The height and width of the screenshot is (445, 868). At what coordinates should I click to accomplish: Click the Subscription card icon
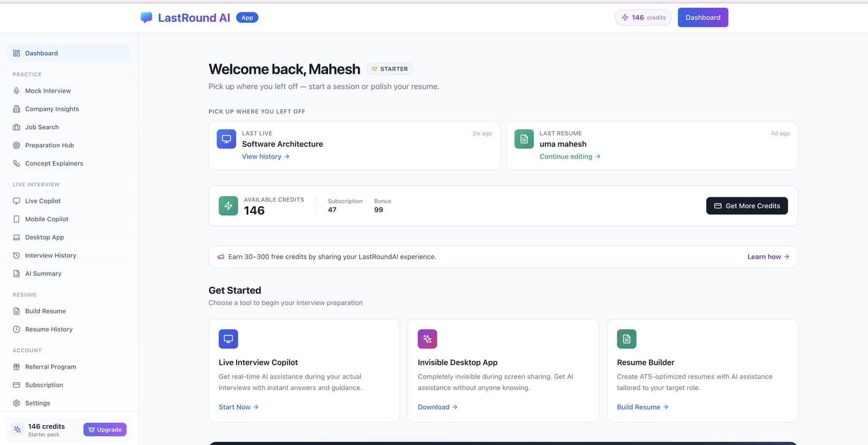(x=16, y=385)
